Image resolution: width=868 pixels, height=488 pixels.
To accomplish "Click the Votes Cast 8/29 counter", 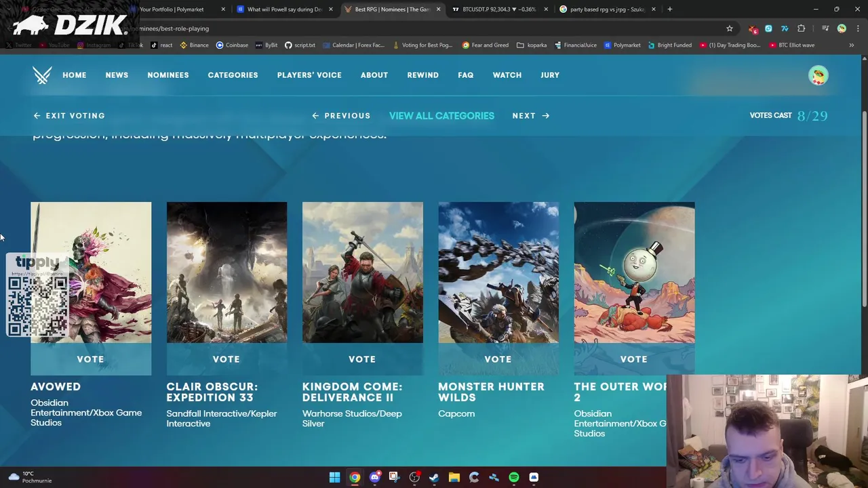I will coord(789,116).
